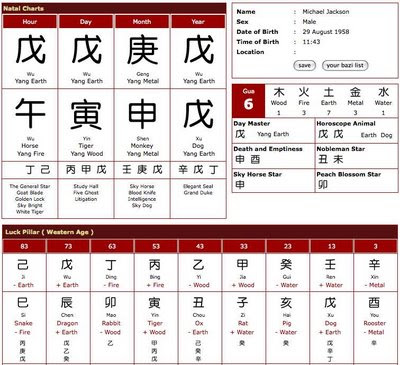Click the Nobleman Star label
The image size is (400, 365).
341,149
